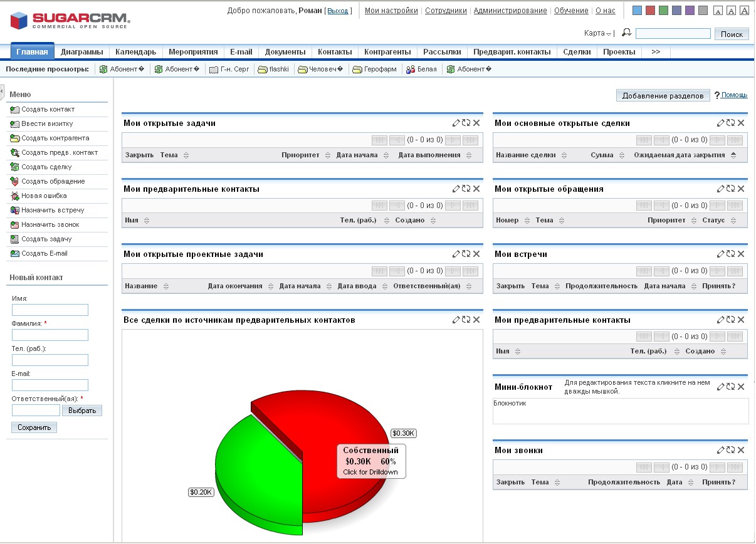Collapse the left sidebar with the arrow handle
Image resolution: width=756 pixels, height=544 pixels.
pyautogui.click(x=2, y=92)
